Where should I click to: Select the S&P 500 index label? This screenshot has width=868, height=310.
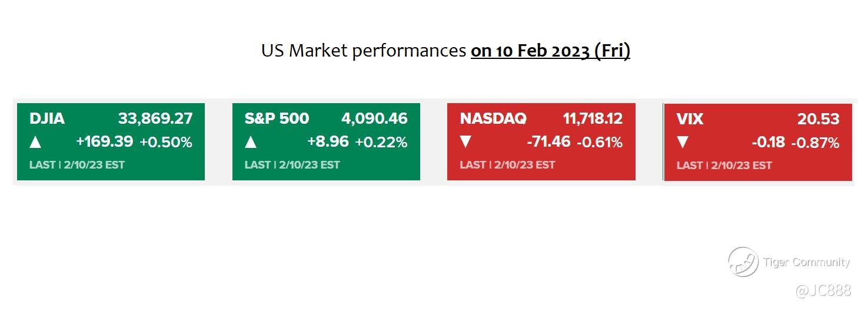pyautogui.click(x=277, y=118)
